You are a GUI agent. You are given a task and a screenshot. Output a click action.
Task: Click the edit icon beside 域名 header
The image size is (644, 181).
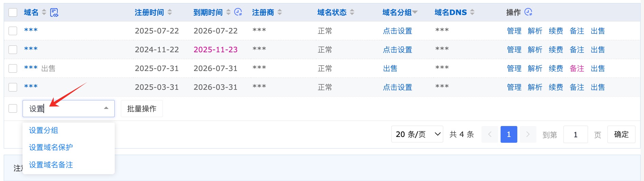coord(54,13)
